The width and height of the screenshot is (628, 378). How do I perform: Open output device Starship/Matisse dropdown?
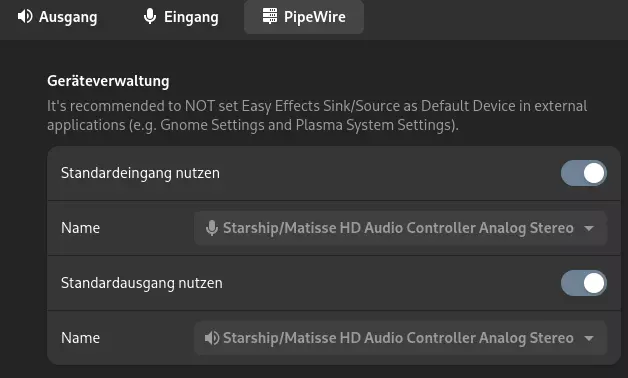click(401, 338)
